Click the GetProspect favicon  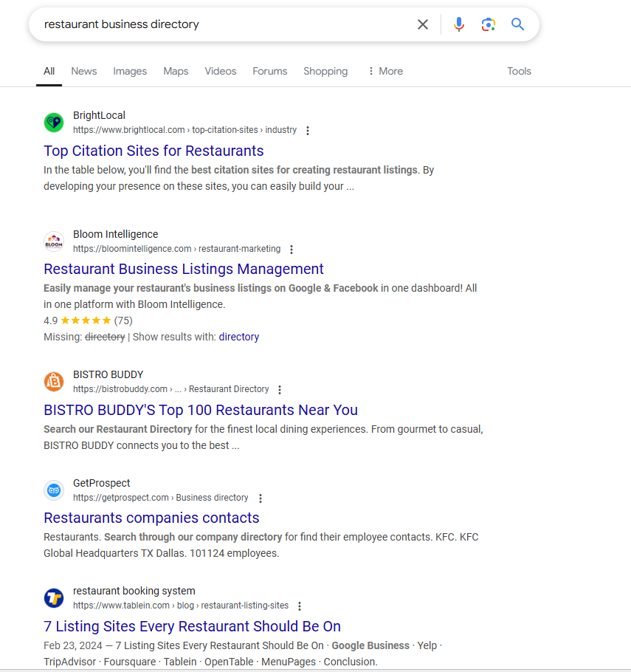[54, 490]
